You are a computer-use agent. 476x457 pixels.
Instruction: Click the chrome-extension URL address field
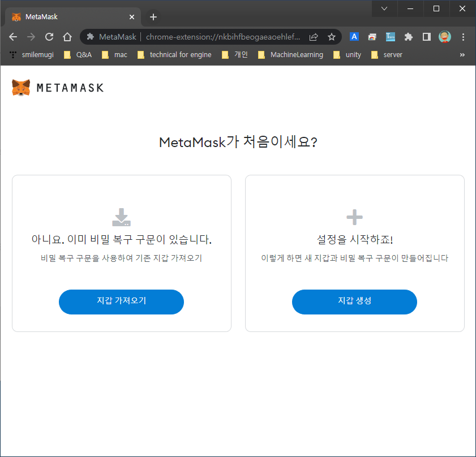(223, 37)
